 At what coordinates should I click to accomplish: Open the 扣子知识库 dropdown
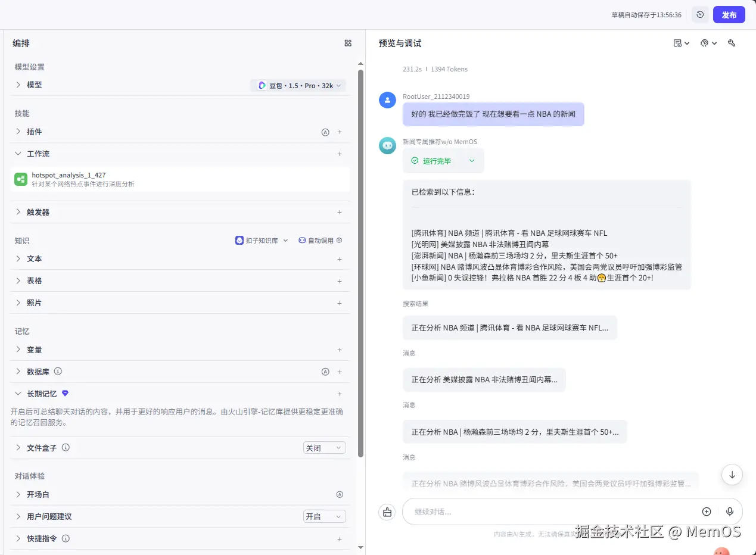coord(262,241)
